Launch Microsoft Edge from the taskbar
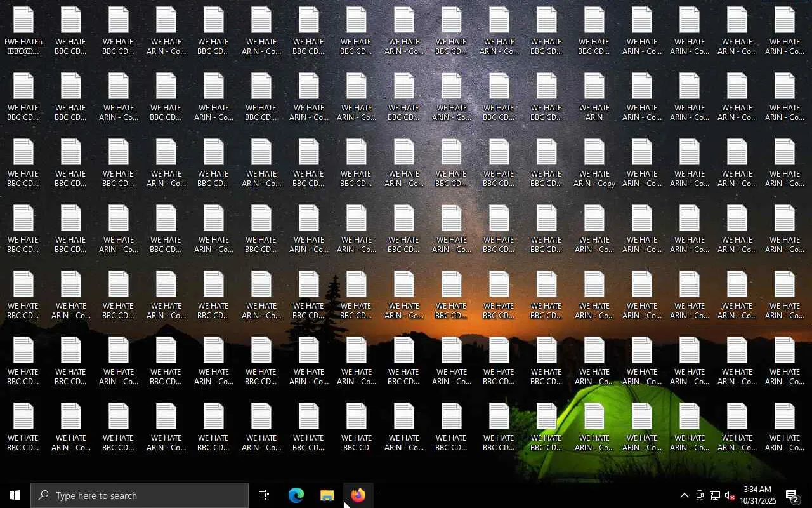Image resolution: width=812 pixels, height=508 pixels. (296, 495)
